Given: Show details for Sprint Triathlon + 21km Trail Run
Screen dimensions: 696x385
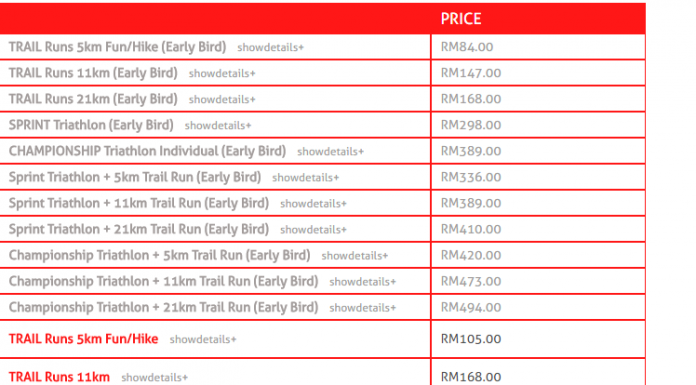Looking at the screenshot, I should [x=313, y=230].
